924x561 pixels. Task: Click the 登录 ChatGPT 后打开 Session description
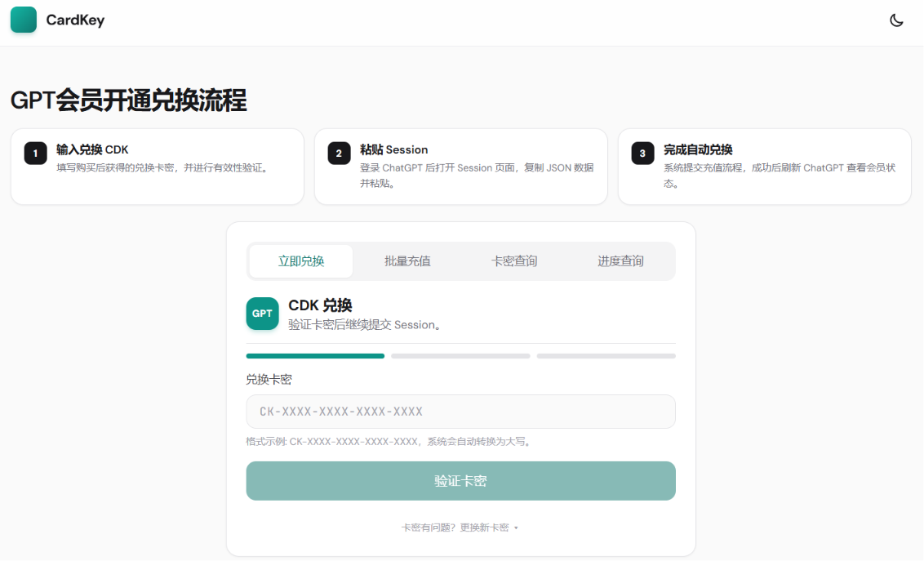click(x=477, y=176)
